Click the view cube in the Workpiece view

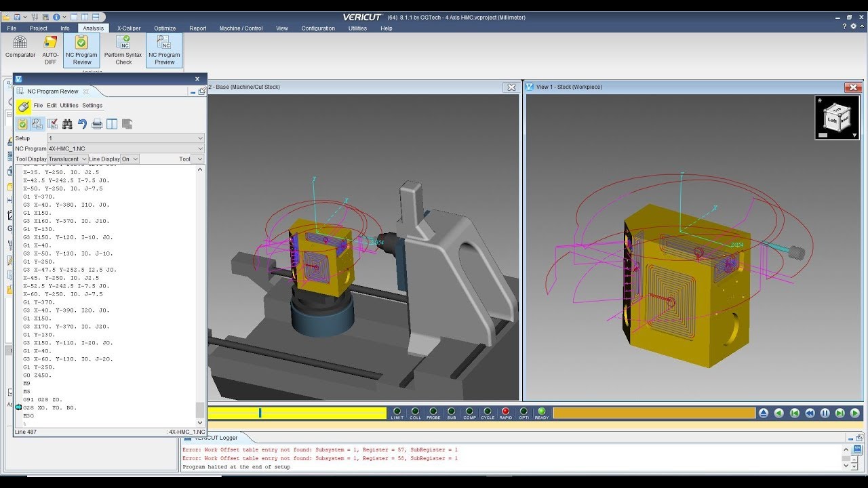pyautogui.click(x=836, y=118)
